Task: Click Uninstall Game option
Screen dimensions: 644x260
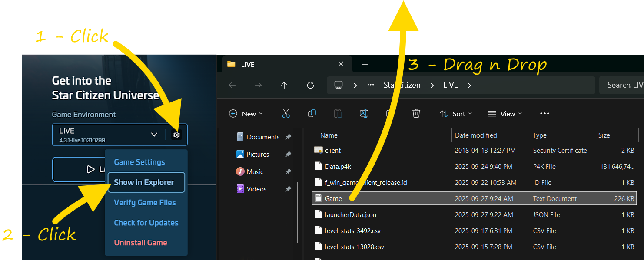Action: [x=140, y=243]
